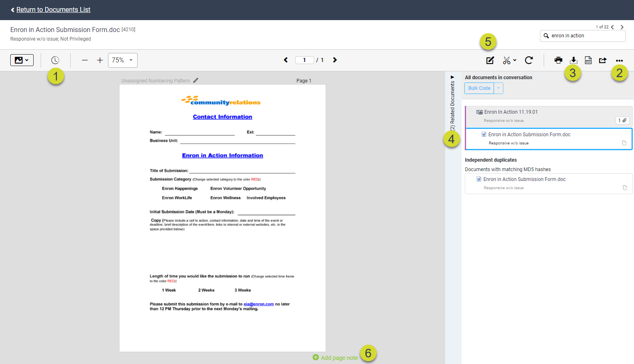Open the image view mode dropdown

tap(22, 60)
